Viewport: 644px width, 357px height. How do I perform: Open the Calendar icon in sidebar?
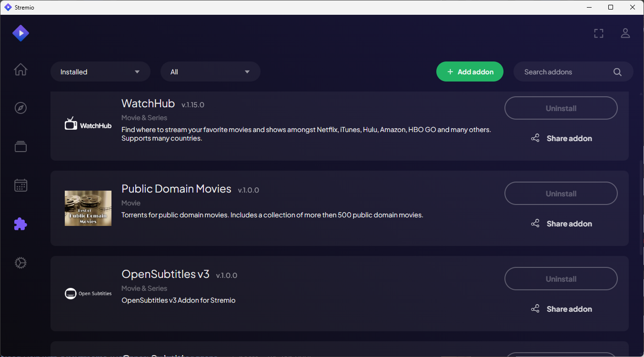pyautogui.click(x=20, y=185)
